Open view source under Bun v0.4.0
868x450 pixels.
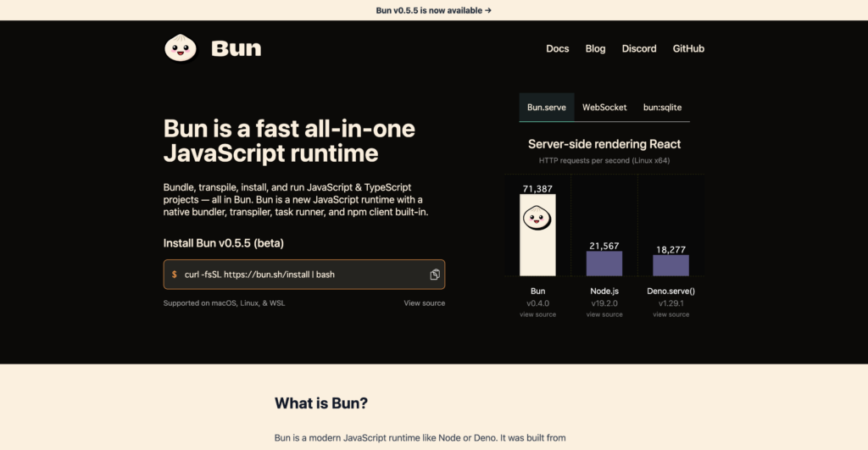point(537,314)
